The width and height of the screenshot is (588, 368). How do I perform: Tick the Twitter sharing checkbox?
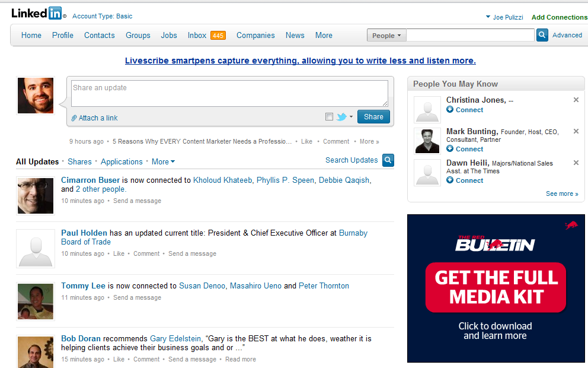click(x=329, y=117)
